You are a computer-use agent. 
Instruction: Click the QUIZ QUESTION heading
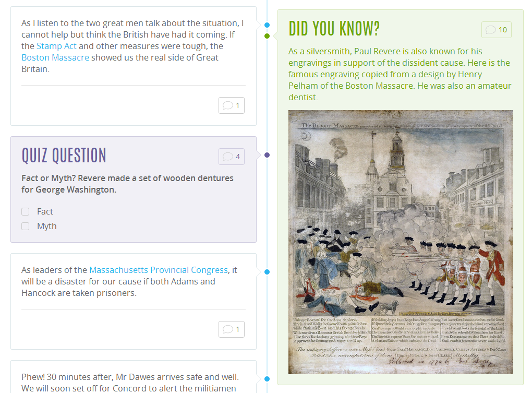tap(64, 156)
